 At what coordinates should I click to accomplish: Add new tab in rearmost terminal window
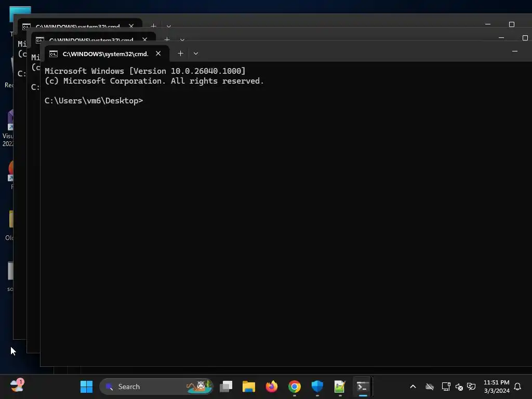pos(153,25)
